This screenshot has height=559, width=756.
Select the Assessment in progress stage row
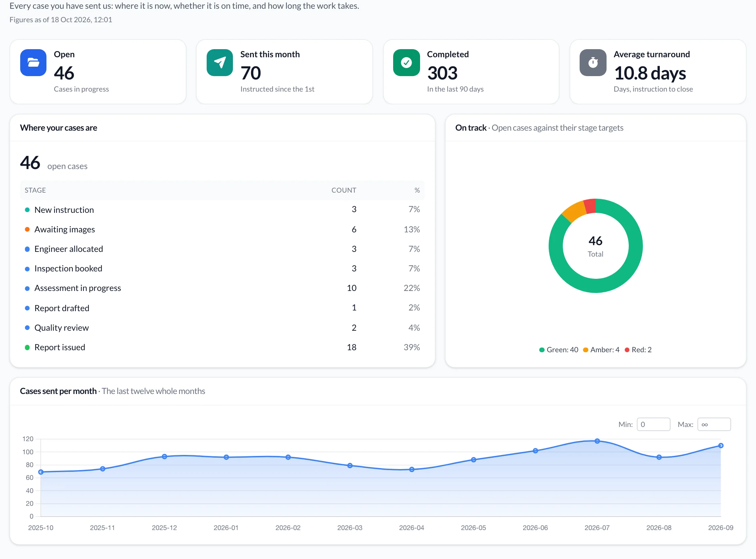tap(222, 288)
